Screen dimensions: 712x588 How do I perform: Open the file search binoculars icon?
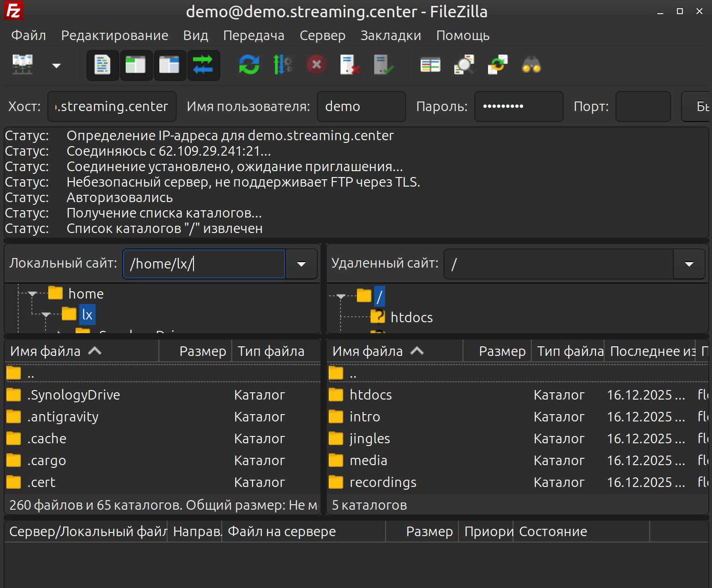coord(531,65)
